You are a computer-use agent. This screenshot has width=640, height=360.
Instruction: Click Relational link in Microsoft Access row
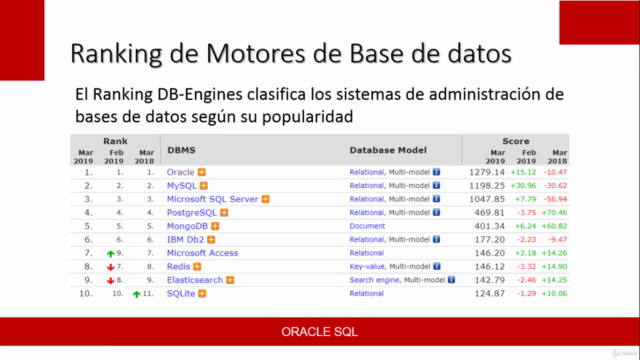[367, 253]
